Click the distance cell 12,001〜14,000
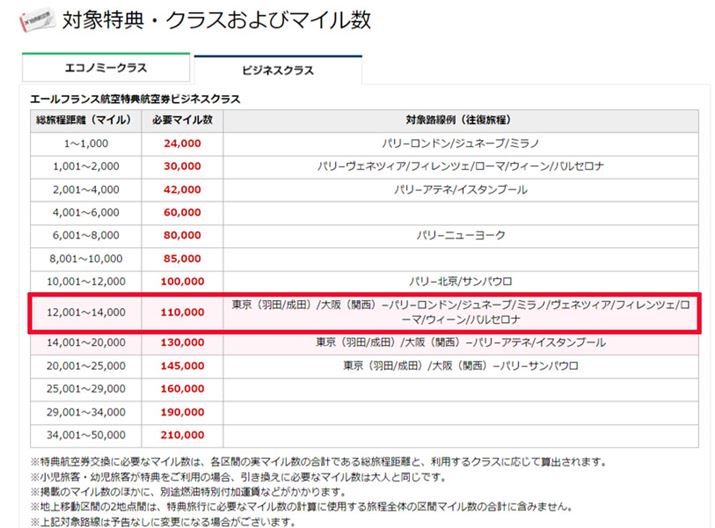The image size is (715, 528). pos(86,312)
